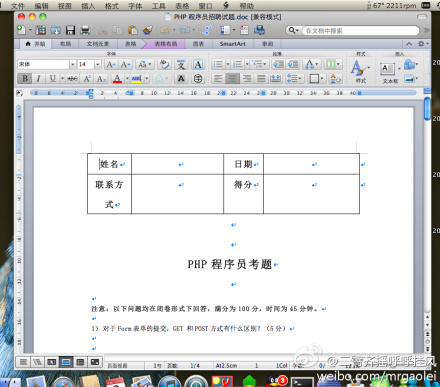Screen dimensions: 440x387
Task: Click the Enclosed Characters icon
Action: tap(198, 79)
